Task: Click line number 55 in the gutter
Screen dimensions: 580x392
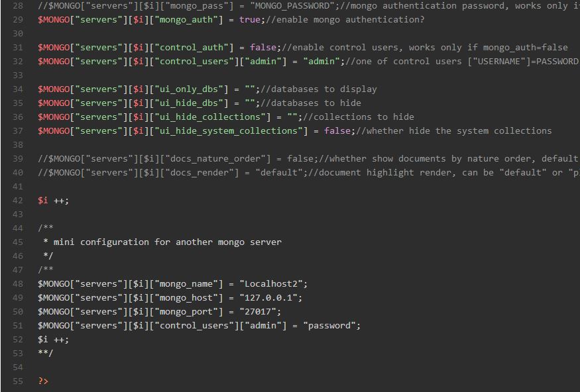Action: pos(17,381)
